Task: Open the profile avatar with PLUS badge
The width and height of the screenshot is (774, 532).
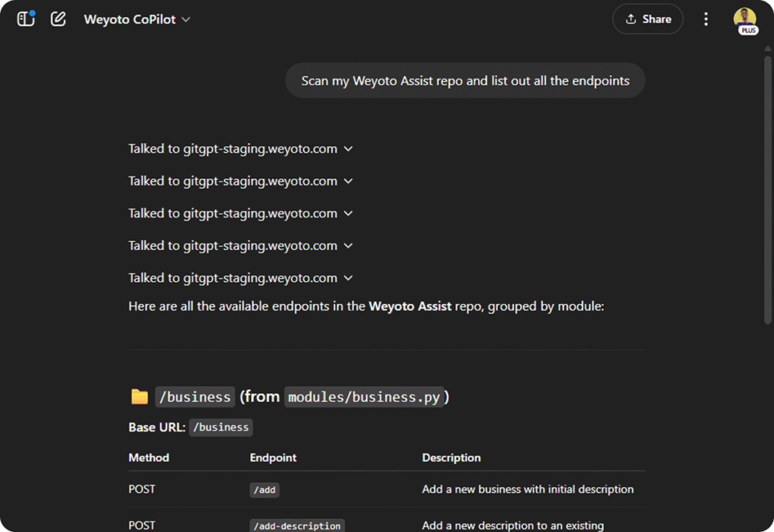Action: 745,20
